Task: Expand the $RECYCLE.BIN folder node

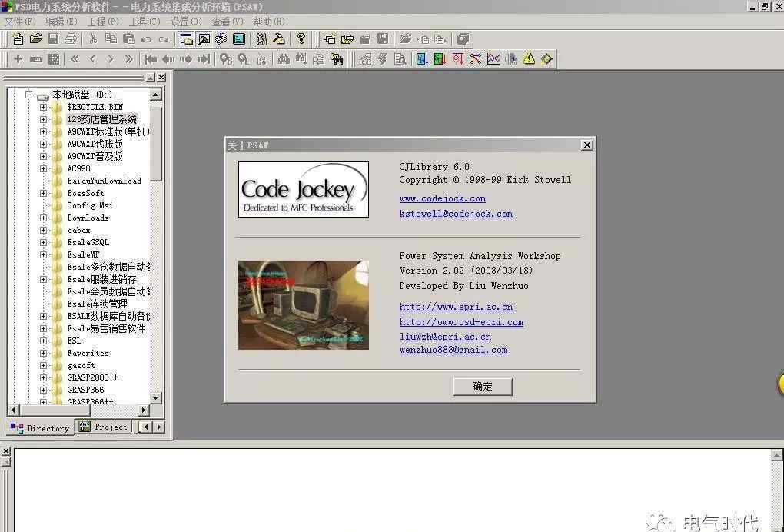Action: [44, 107]
